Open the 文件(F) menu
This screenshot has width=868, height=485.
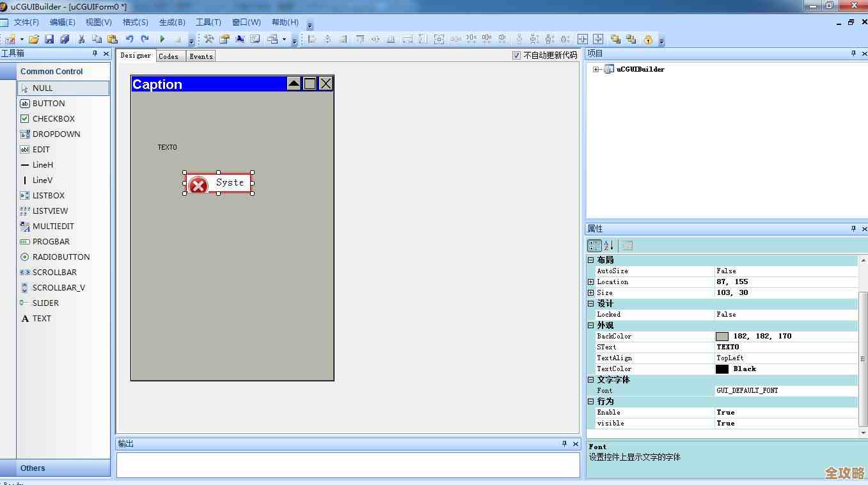pyautogui.click(x=26, y=22)
